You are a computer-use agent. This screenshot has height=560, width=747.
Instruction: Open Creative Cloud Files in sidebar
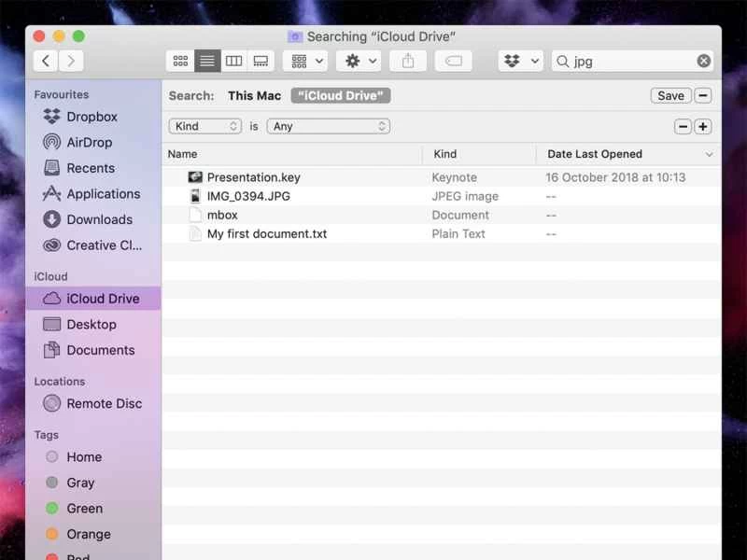coord(98,245)
